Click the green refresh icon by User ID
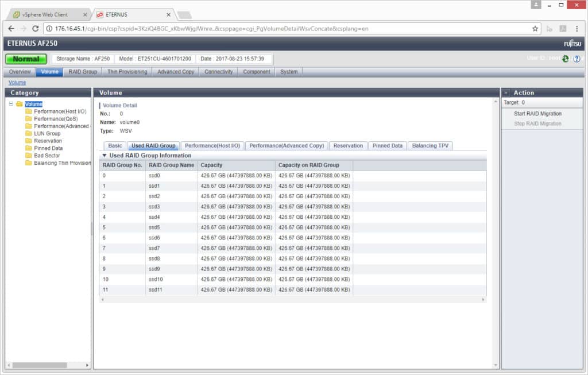588x375 pixels. (x=566, y=59)
